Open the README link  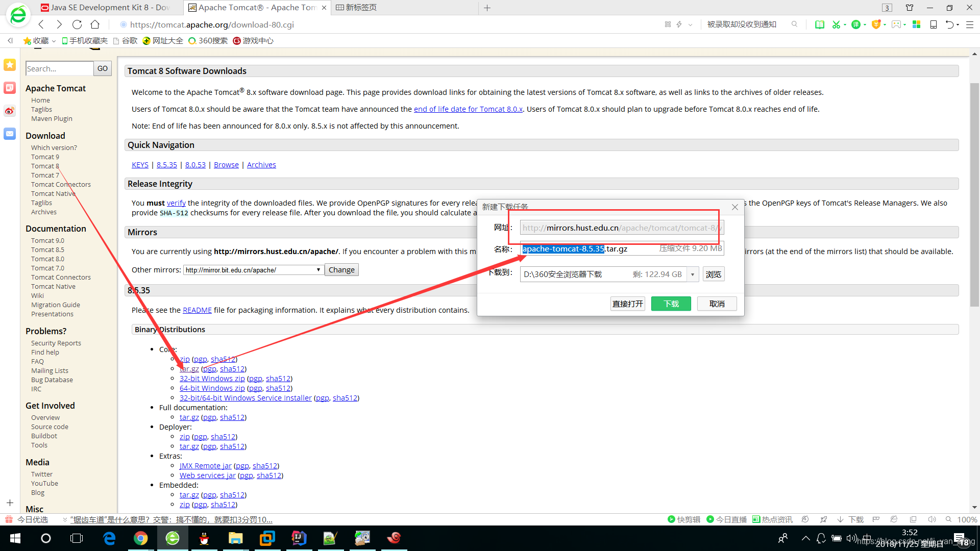point(197,310)
